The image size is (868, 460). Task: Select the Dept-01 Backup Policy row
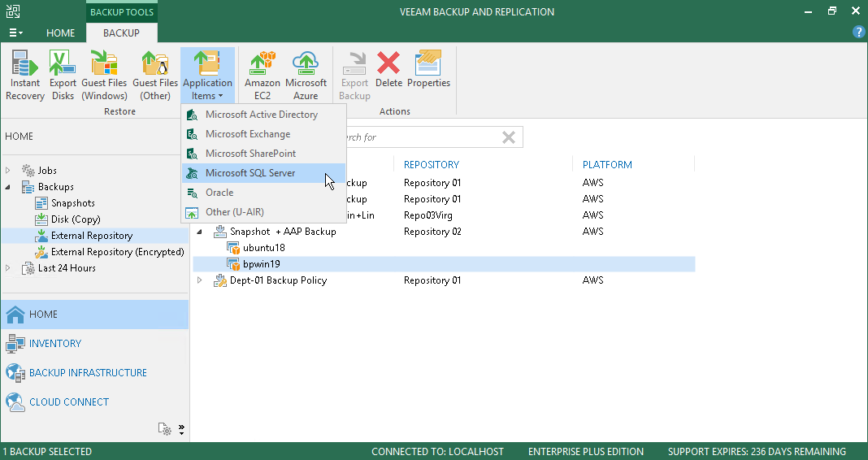tap(444, 280)
